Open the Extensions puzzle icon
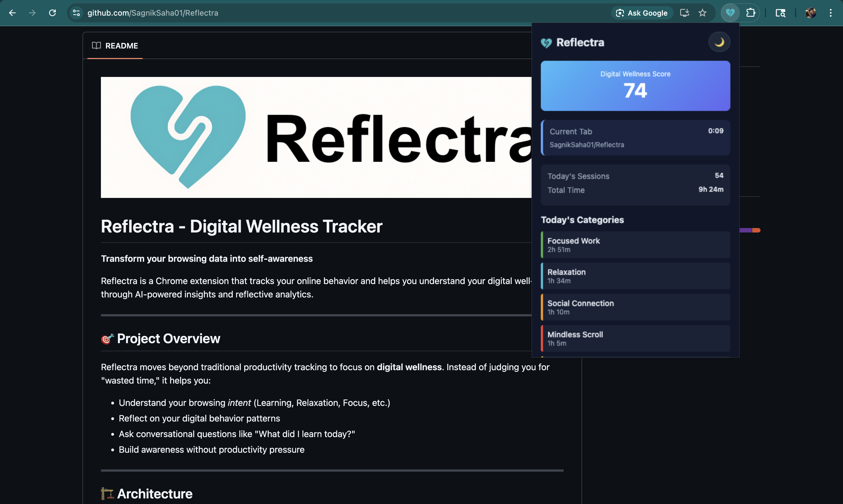Image resolution: width=843 pixels, height=504 pixels. tap(751, 13)
